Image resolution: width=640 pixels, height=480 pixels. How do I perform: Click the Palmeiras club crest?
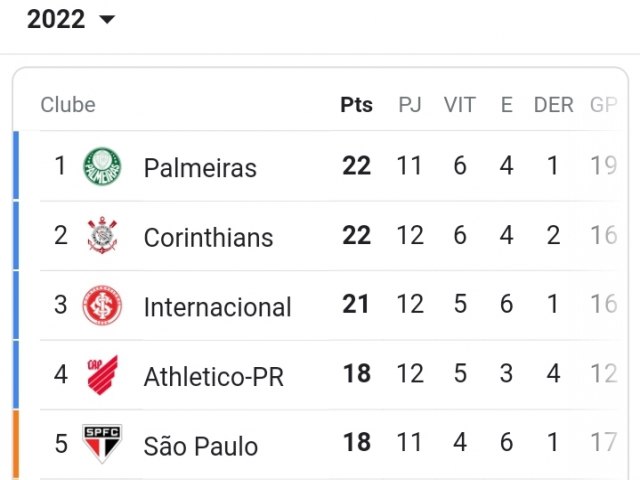click(102, 167)
